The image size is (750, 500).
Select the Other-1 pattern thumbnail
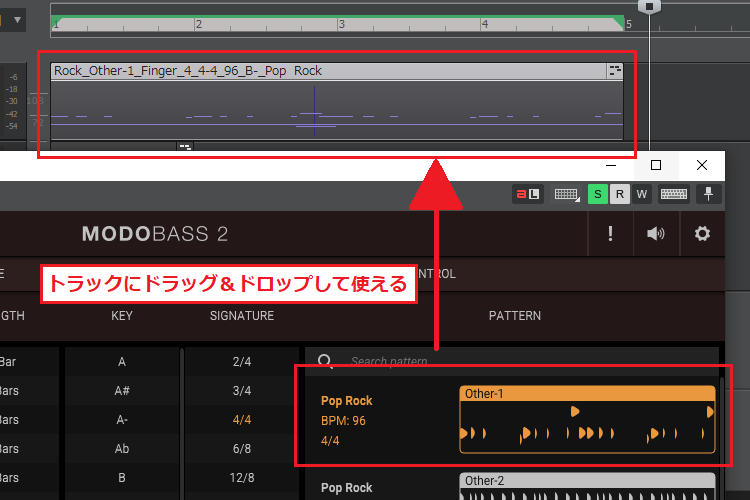click(587, 419)
